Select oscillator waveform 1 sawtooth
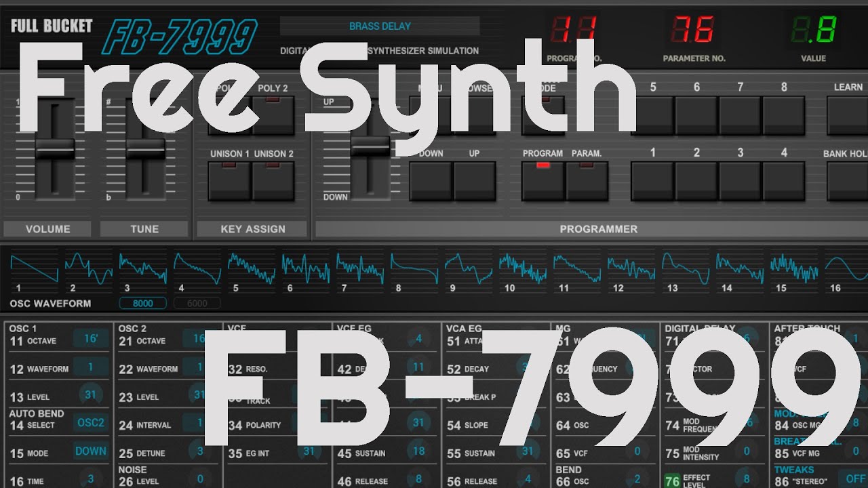The width and height of the screenshot is (868, 488). [34, 270]
